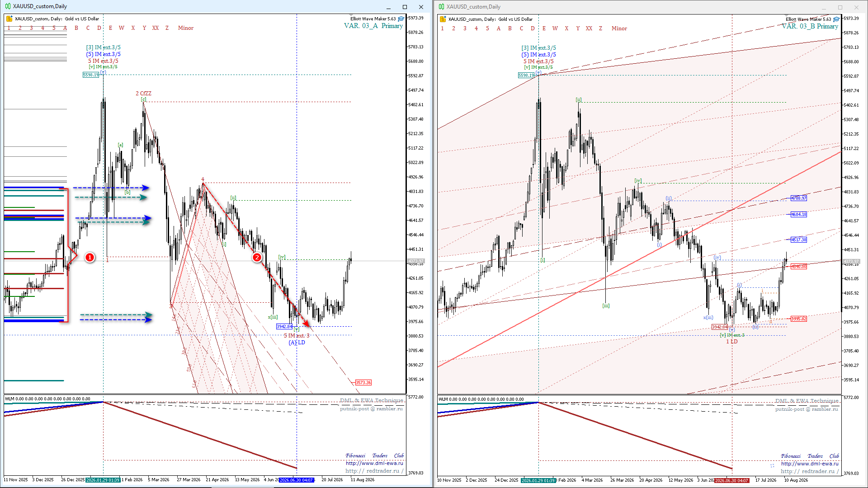Viewport: 868px width, 488px height.
Task: Select wave label 2 in the VAR. 03_B chart
Action: click(x=453, y=28)
